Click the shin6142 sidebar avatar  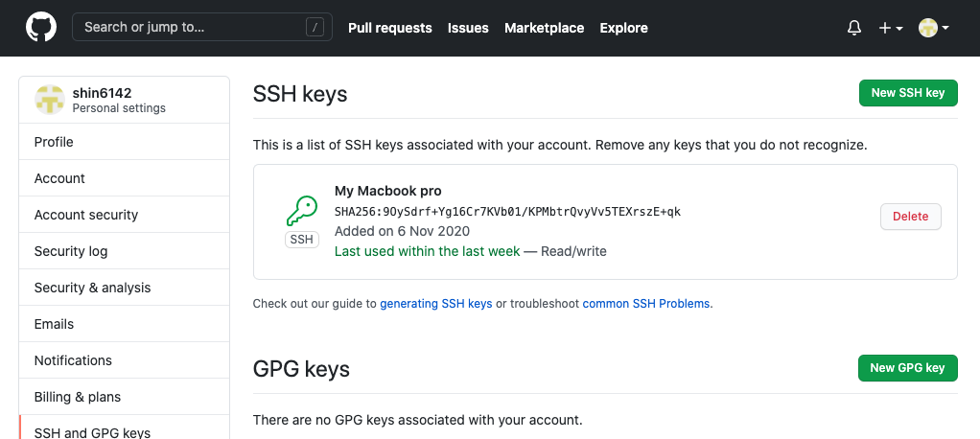point(50,100)
